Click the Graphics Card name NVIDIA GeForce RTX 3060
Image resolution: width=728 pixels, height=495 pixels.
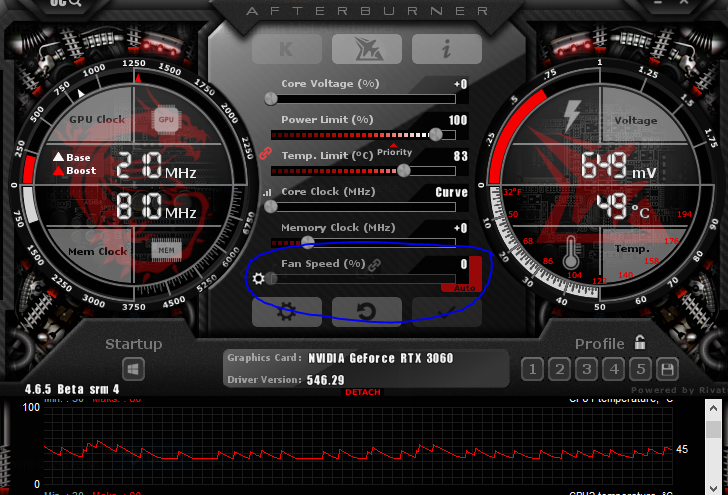381,358
